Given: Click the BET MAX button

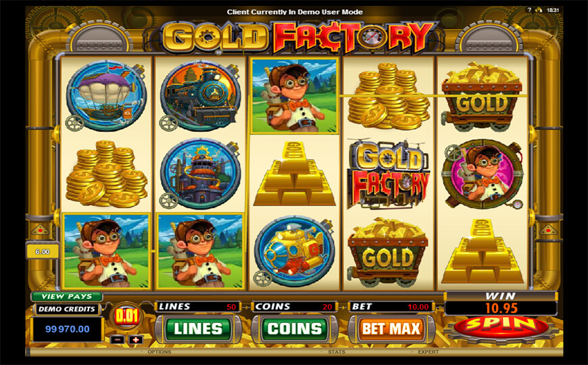Looking at the screenshot, I should 391,329.
